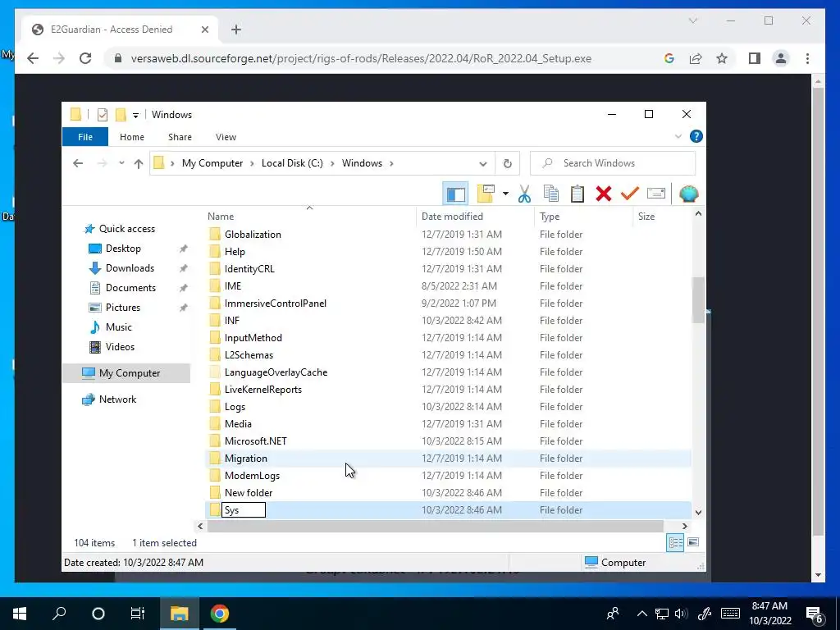Viewport: 840px width, 630px height.
Task: Click the My Computer breadcrumb in address bar
Action: (212, 163)
